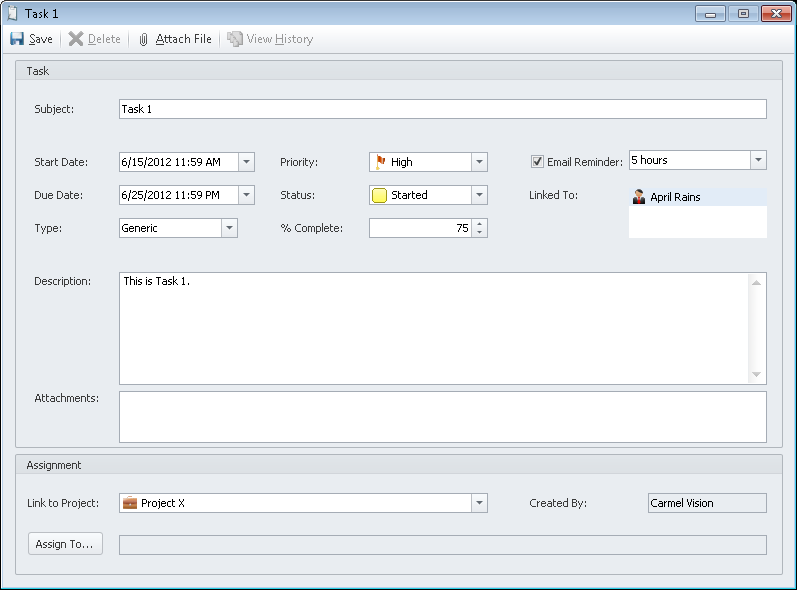The height and width of the screenshot is (590, 797).
Task: Uncheck the Email Reminder checkbox
Action: [x=537, y=162]
